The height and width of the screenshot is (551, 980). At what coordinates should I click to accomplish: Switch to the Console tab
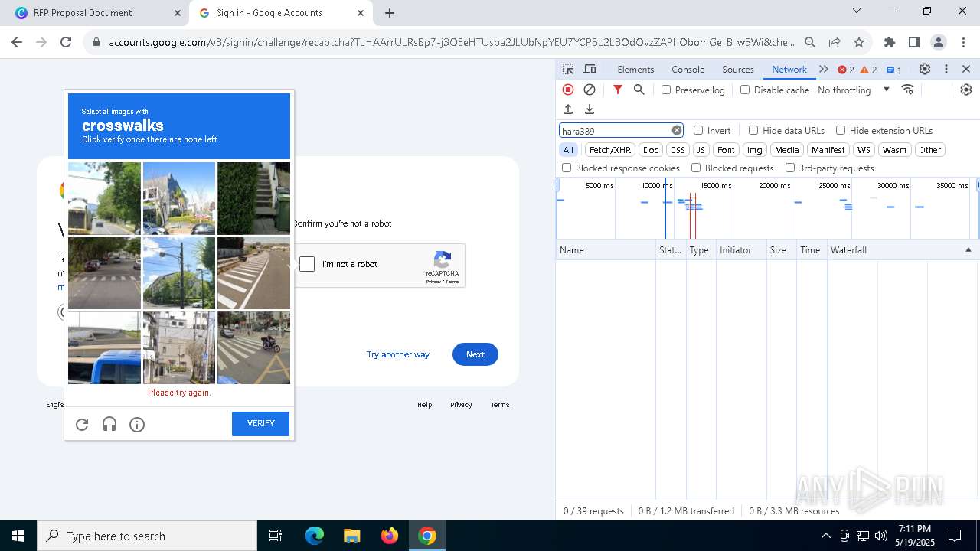(x=688, y=69)
